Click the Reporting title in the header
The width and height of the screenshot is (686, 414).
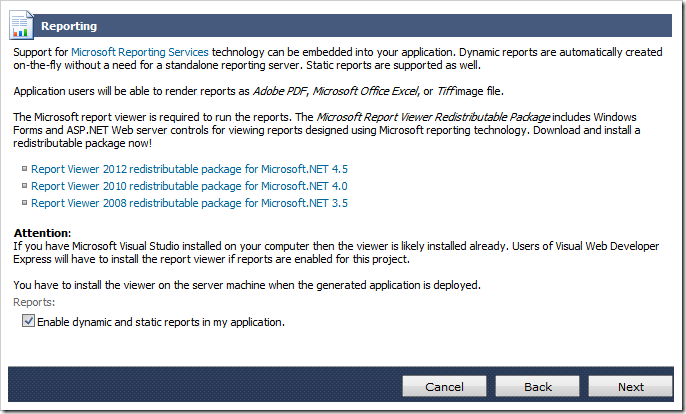[x=70, y=26]
